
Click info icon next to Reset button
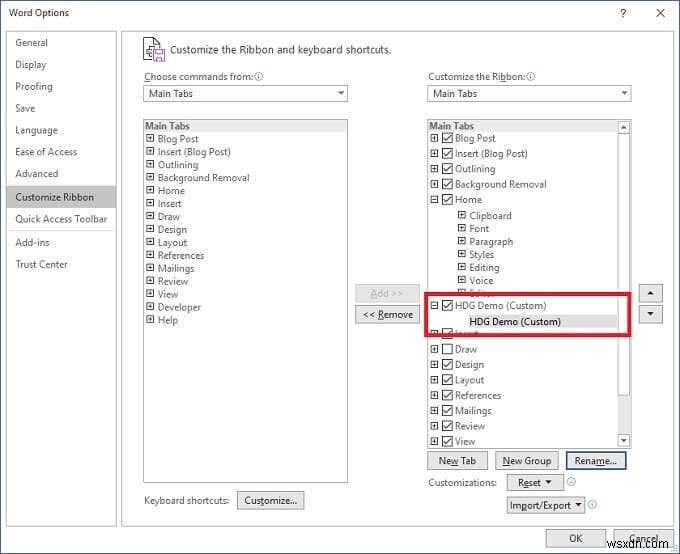pos(572,482)
